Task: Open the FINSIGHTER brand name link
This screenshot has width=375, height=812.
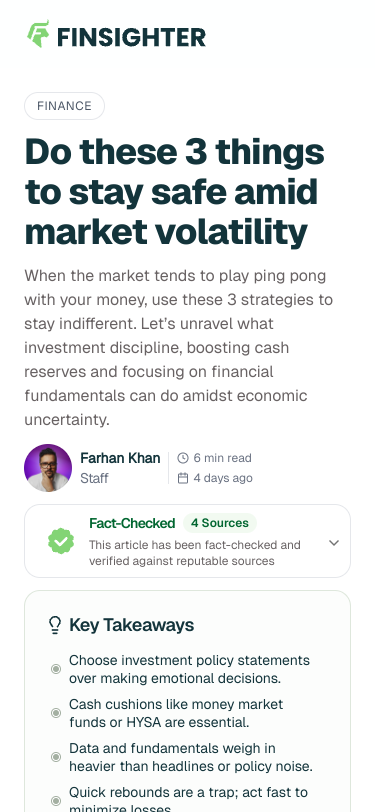Action: [132, 37]
